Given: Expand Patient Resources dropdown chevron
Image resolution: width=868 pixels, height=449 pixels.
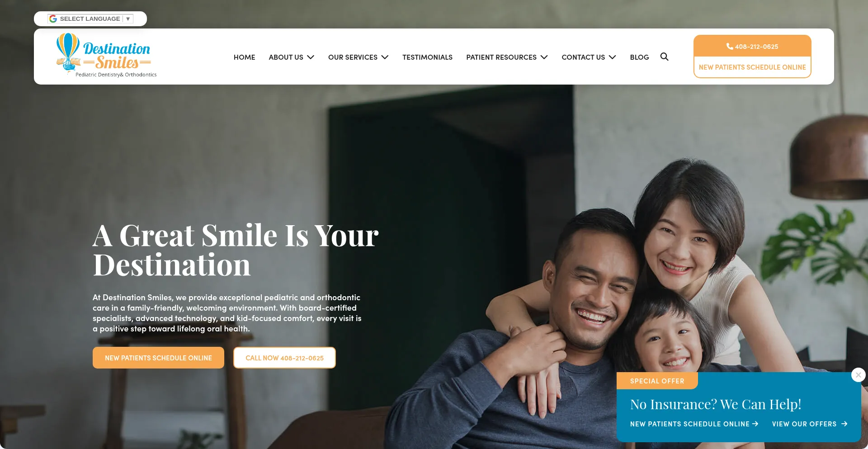Looking at the screenshot, I should (x=544, y=57).
